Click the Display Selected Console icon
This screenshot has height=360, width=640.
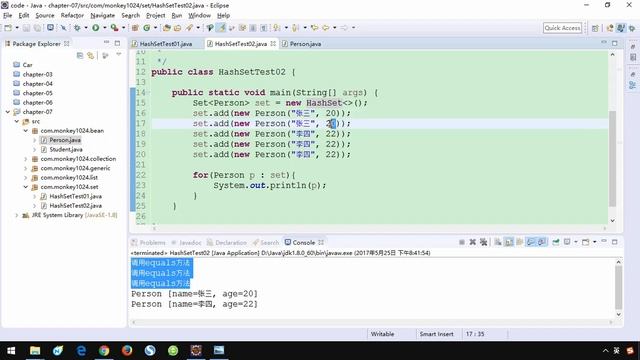click(567, 242)
